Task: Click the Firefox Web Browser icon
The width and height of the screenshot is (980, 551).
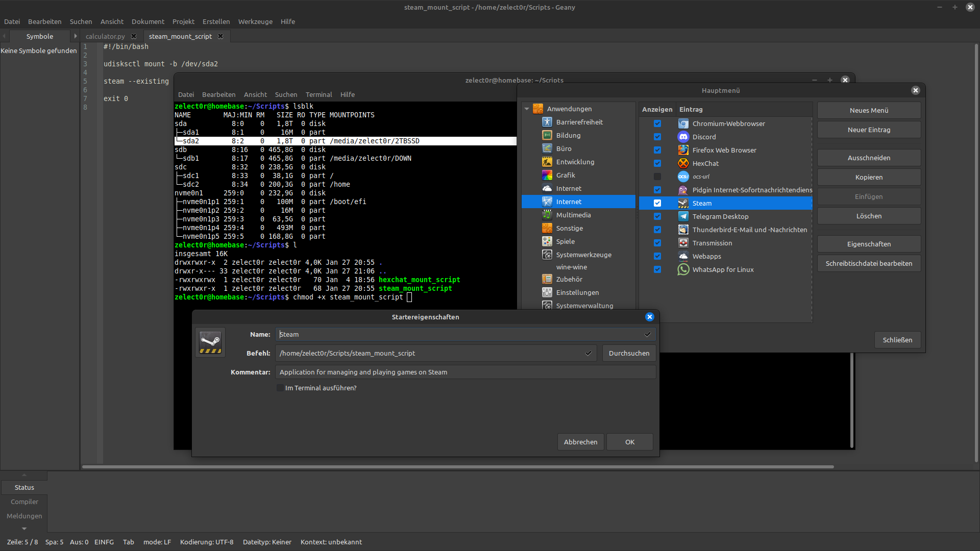Action: coord(683,150)
